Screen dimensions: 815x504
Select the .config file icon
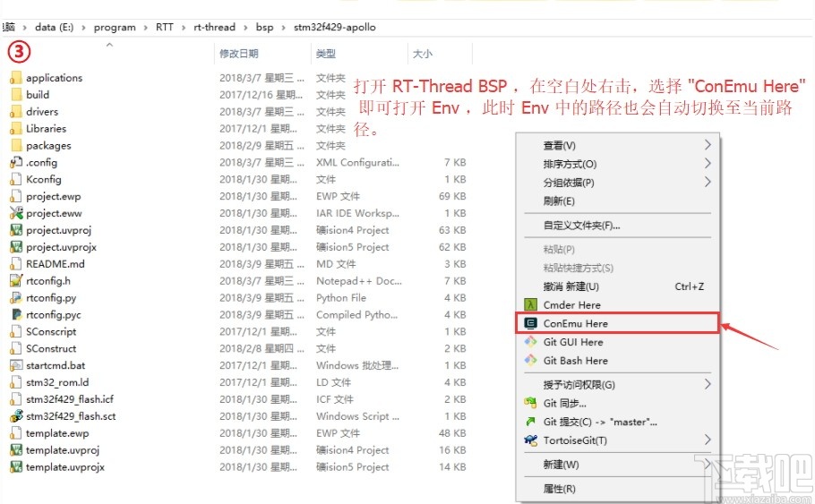coord(16,162)
